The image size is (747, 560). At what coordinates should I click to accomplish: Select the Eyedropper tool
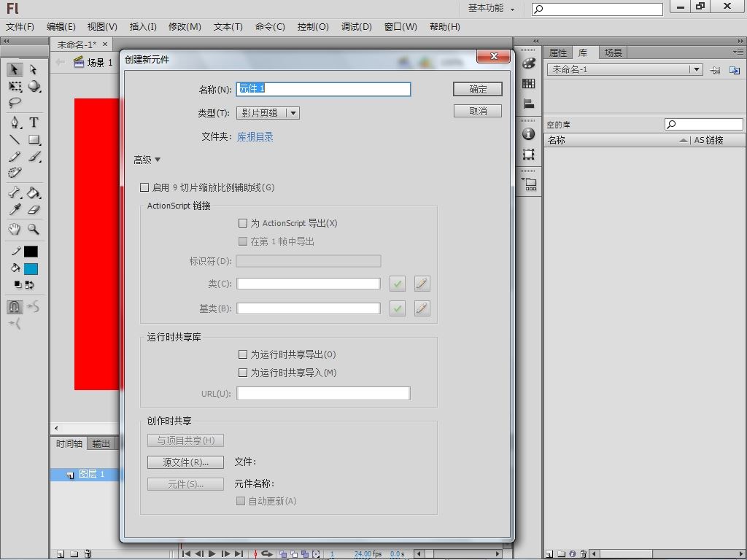pos(15,209)
